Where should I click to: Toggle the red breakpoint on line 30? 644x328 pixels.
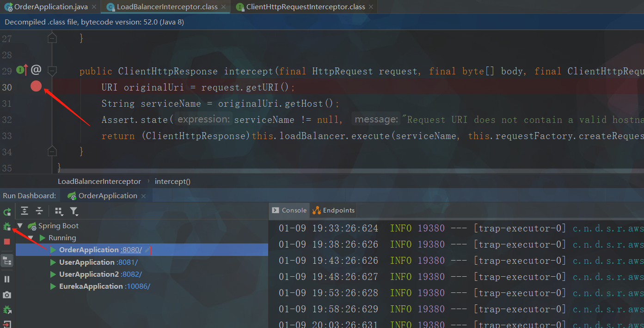point(36,86)
